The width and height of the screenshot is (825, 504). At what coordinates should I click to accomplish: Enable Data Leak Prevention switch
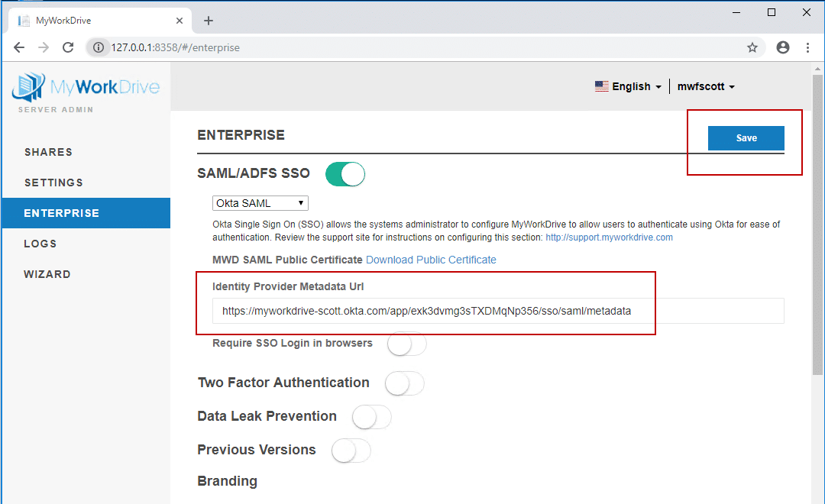tap(371, 417)
